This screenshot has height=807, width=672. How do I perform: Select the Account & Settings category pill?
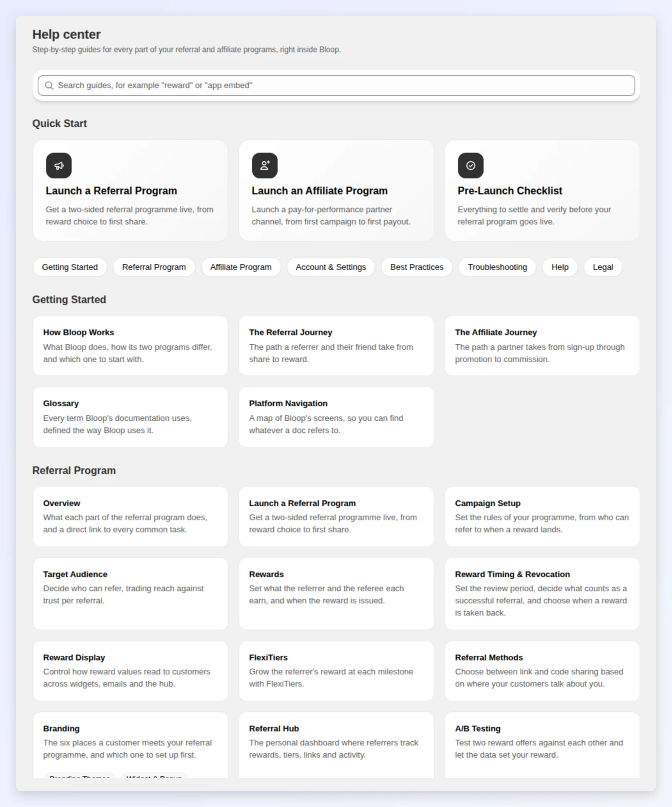[x=331, y=267]
